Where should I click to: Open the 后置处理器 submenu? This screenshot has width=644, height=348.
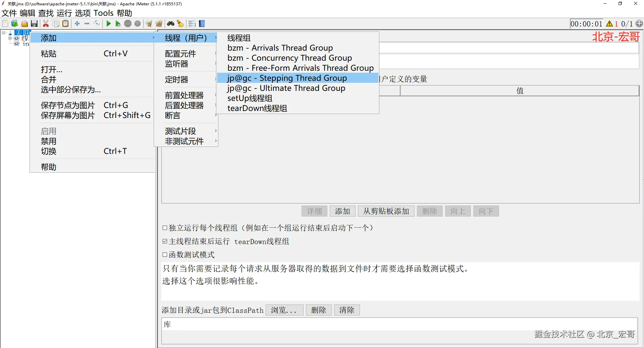186,105
